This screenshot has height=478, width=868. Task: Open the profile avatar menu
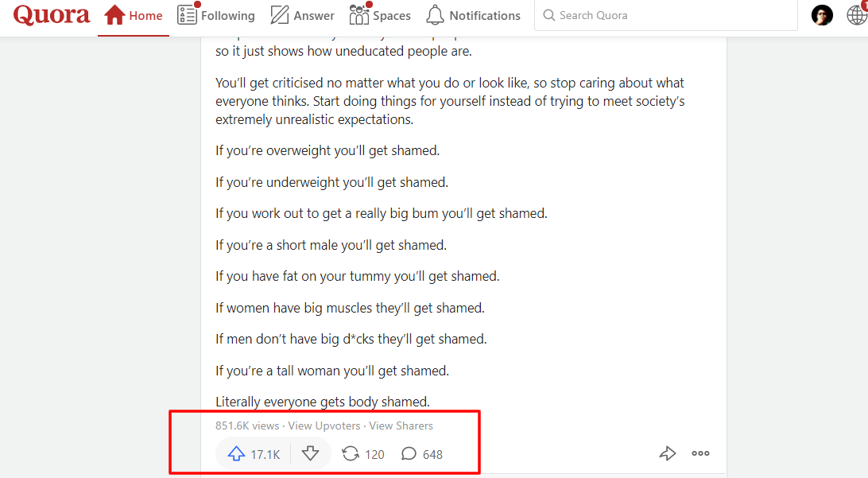(x=821, y=14)
